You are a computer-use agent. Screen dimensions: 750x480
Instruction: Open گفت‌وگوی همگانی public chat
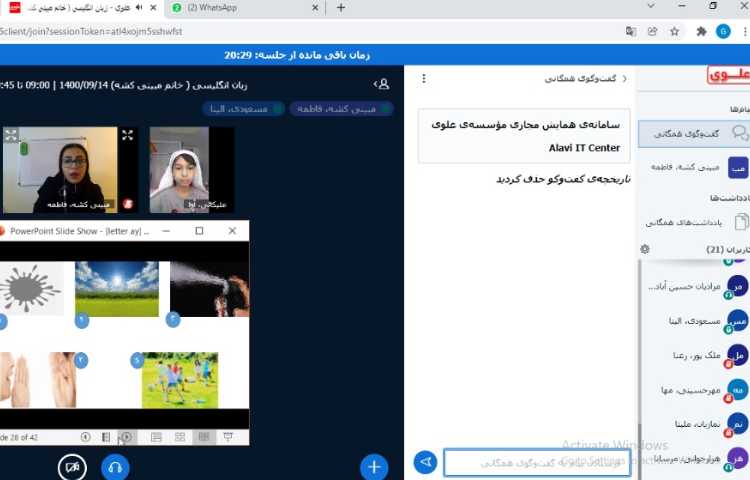(694, 134)
